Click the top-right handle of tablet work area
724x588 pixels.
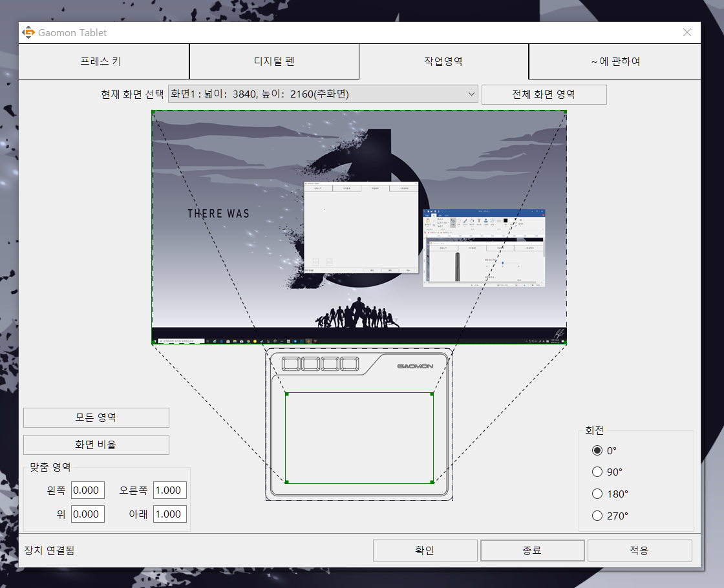click(432, 394)
